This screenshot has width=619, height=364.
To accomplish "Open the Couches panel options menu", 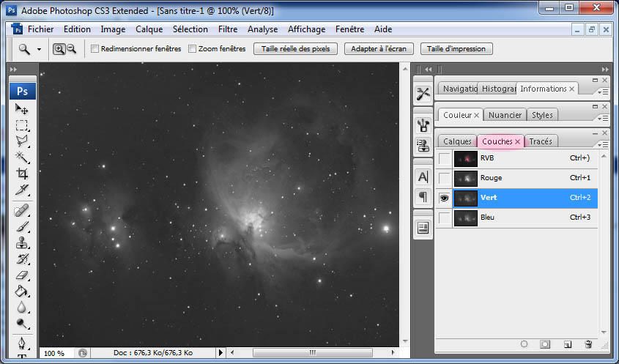I will tap(602, 145).
